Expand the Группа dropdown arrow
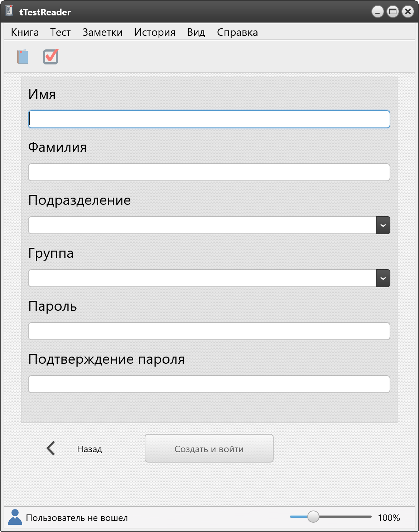 [383, 278]
